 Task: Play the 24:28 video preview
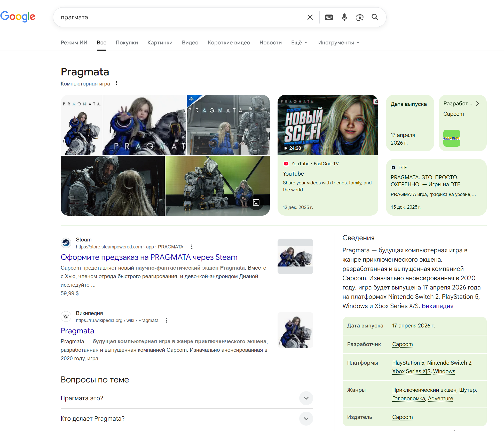pyautogui.click(x=328, y=125)
